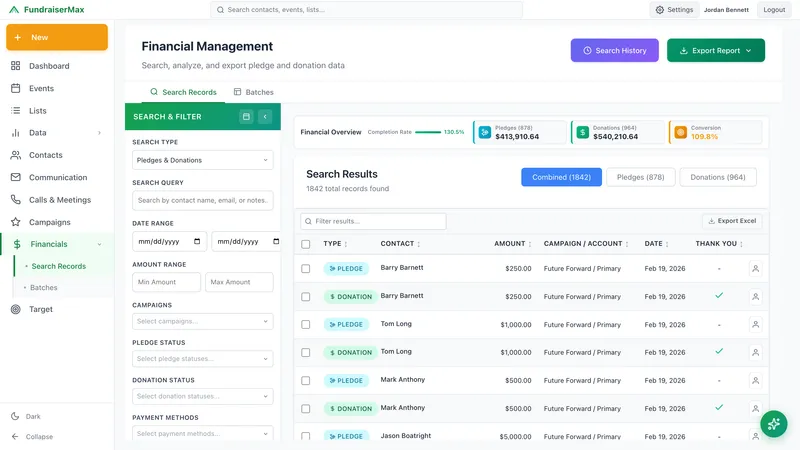Click the Collapse sidebar arrow
This screenshot has width=800, height=450.
(15, 437)
